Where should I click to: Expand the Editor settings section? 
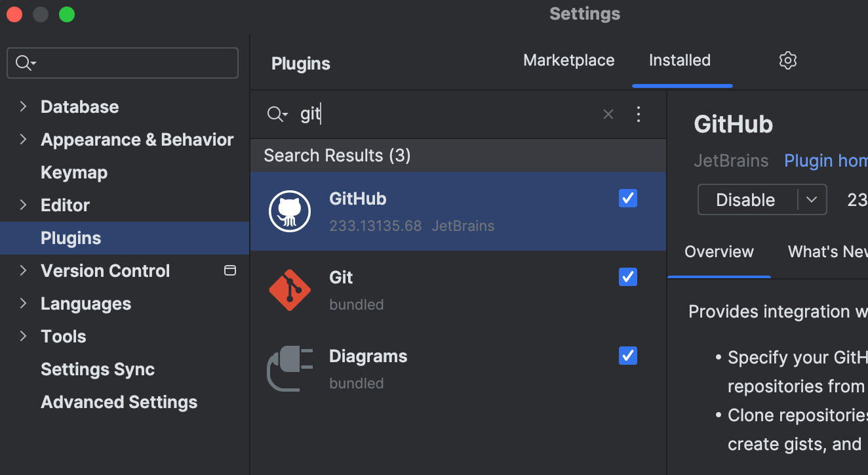point(22,205)
